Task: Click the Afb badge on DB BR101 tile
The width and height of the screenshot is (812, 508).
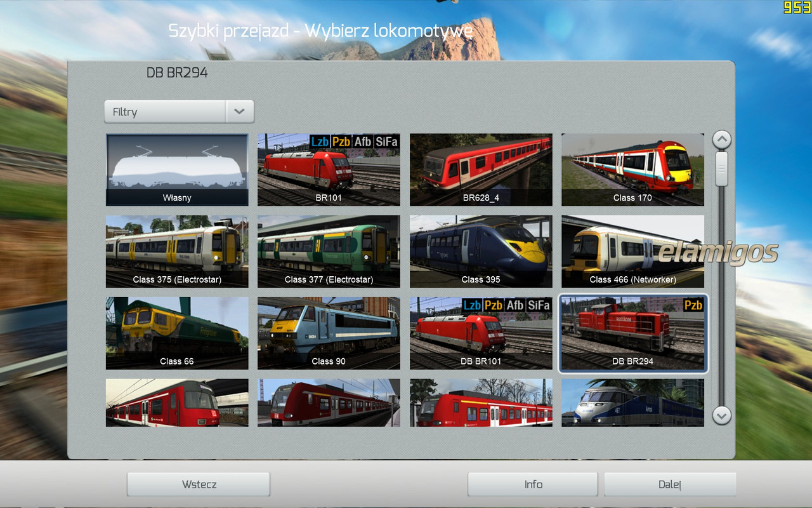Action: pyautogui.click(x=514, y=305)
